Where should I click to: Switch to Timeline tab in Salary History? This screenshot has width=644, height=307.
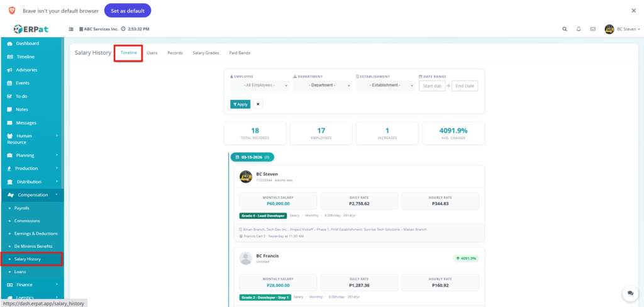click(x=128, y=53)
